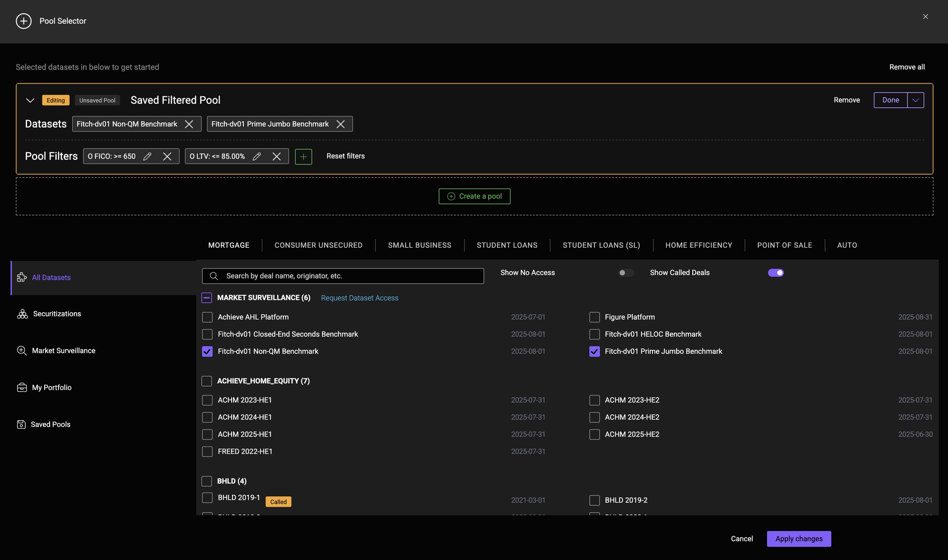This screenshot has width=948, height=560.
Task: Open My Portfolio in the sidebar
Action: click(x=51, y=387)
